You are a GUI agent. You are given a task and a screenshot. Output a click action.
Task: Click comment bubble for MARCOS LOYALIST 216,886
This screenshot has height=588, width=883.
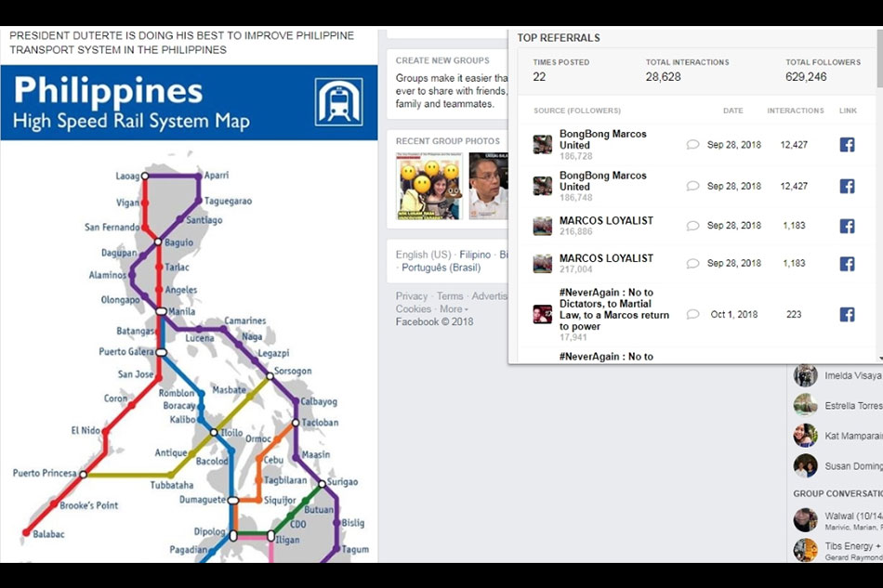[692, 226]
